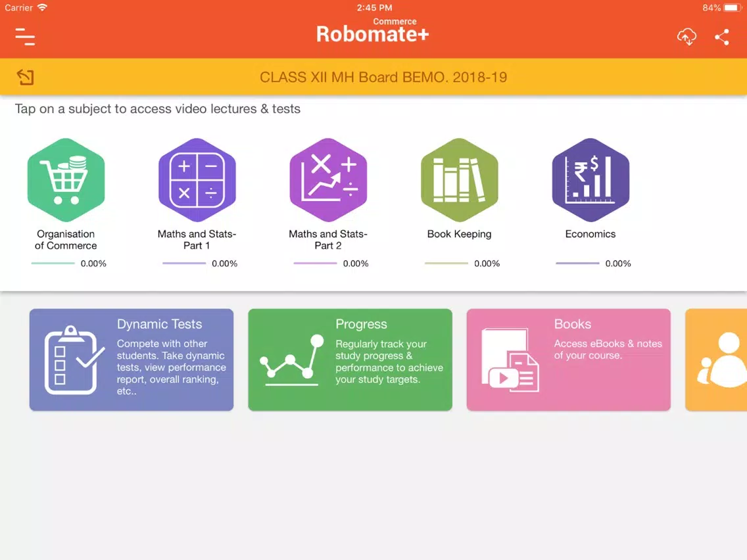The image size is (747, 560).
Task: Click Organisation of Commerce progress bar
Action: [53, 264]
